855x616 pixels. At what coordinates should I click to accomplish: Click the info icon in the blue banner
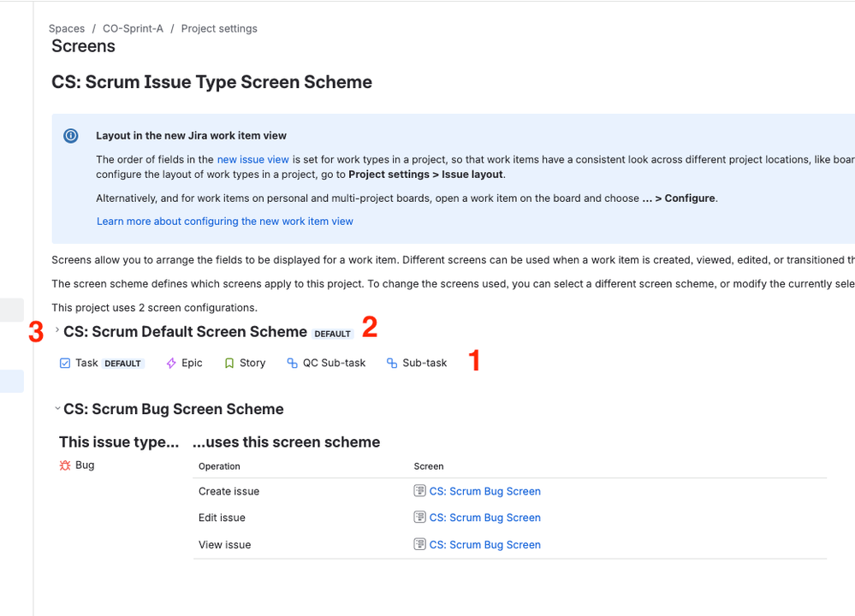[x=71, y=136]
